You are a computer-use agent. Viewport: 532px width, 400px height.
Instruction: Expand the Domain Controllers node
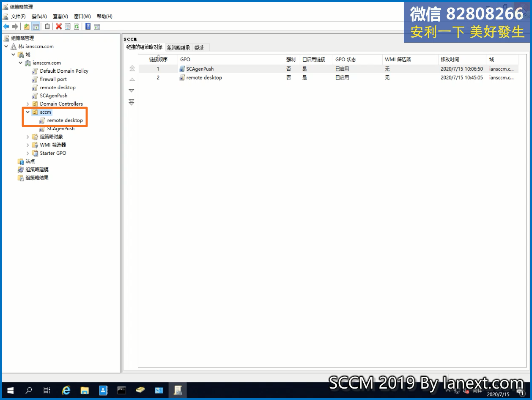pos(27,104)
